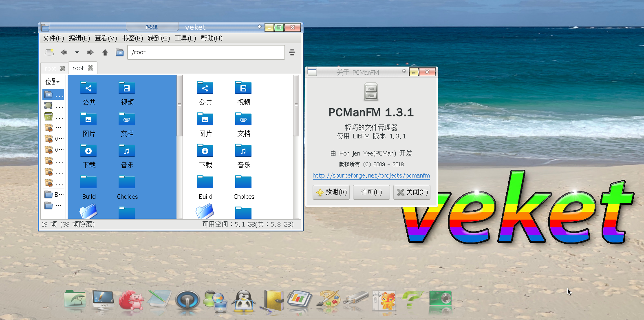Open the green camera icon in the dock
Screen dimensions: 644x320
(440, 300)
